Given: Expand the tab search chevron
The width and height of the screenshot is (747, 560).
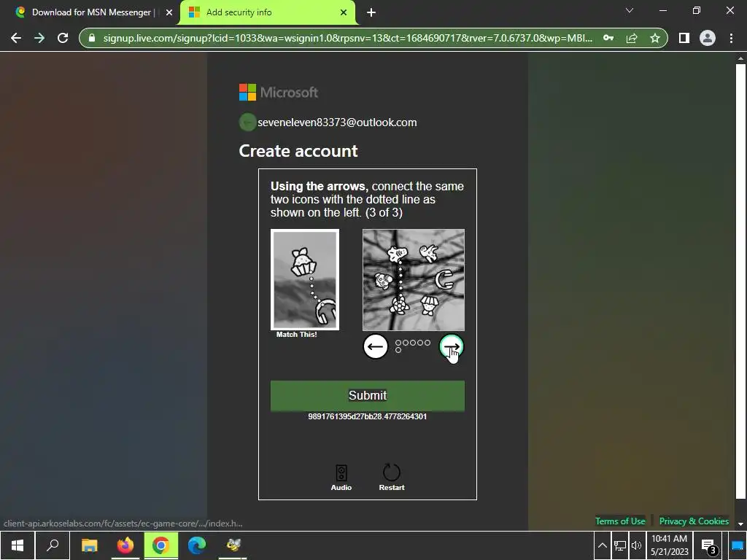Looking at the screenshot, I should tap(630, 10).
